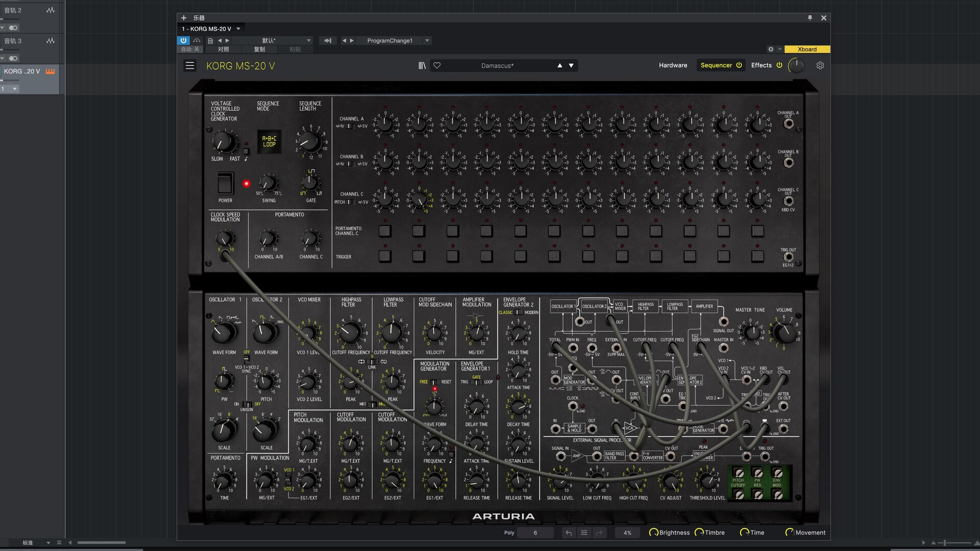Toggle the Sequencer power switch
Image resolution: width=980 pixels, height=551 pixels.
pos(739,65)
